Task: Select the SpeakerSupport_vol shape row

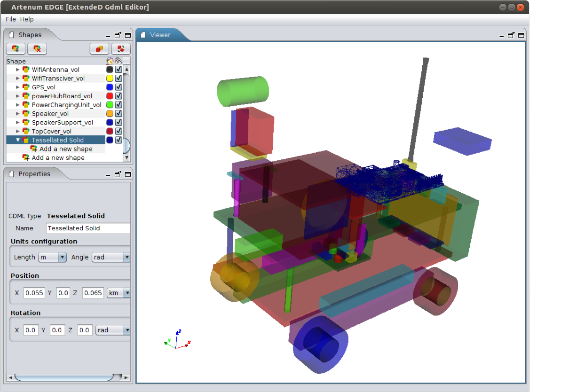Action: point(62,122)
